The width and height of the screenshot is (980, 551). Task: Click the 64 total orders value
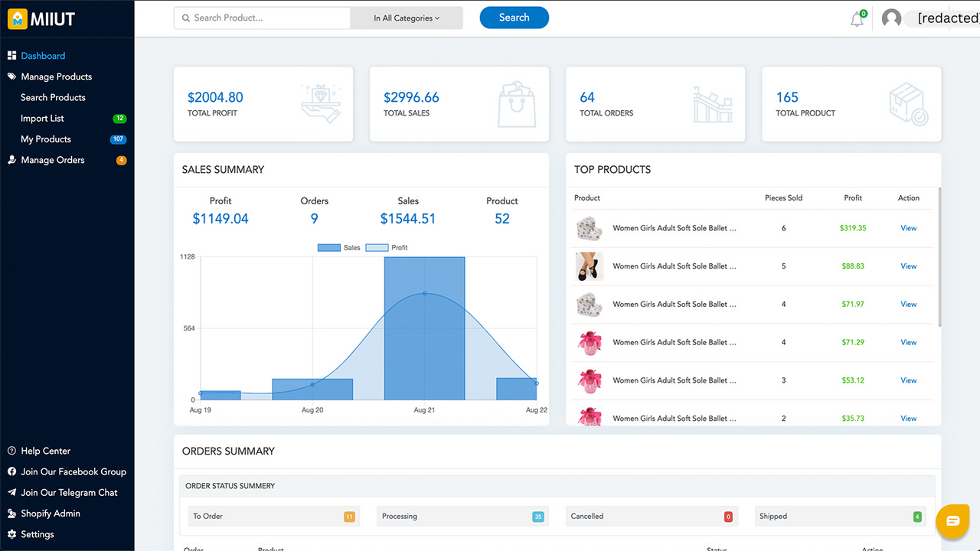tap(587, 97)
